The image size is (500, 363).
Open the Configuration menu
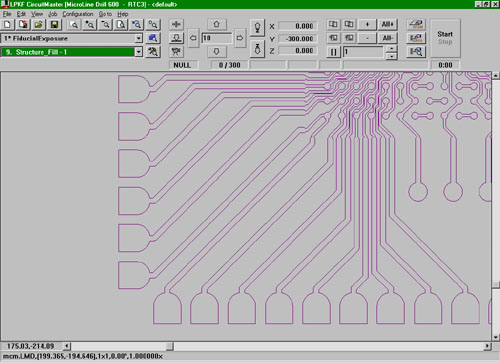78,14
